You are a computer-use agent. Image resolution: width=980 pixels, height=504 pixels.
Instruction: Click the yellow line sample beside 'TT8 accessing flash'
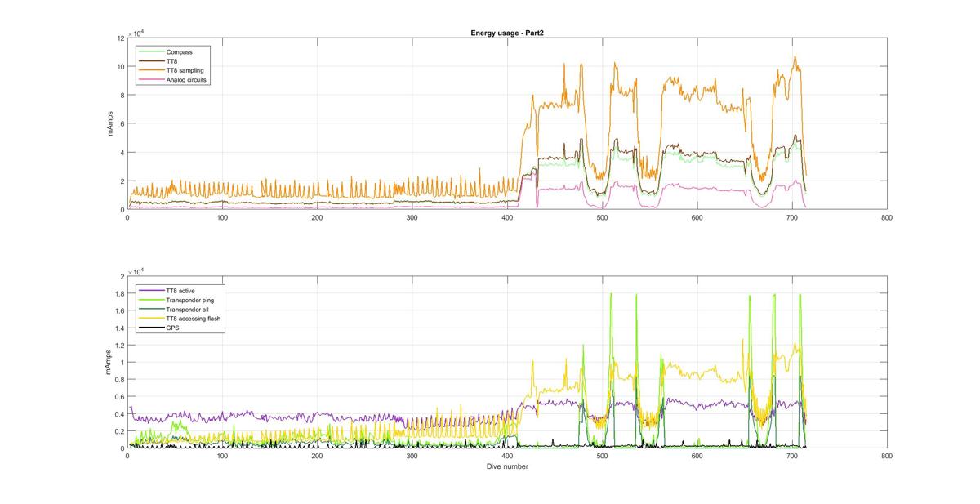tap(150, 318)
